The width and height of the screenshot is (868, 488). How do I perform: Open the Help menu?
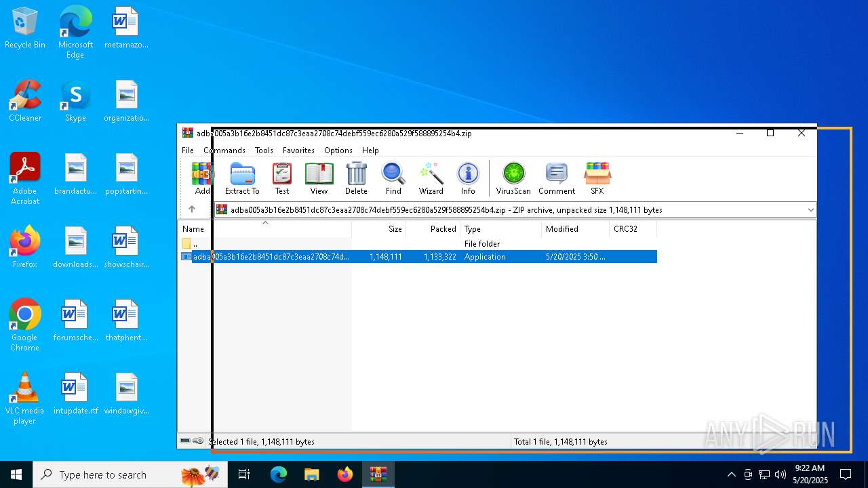tap(370, 150)
